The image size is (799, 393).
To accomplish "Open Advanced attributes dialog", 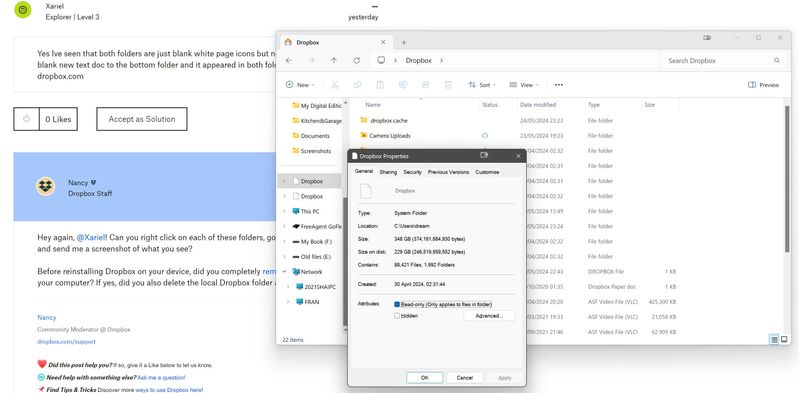I will [489, 316].
